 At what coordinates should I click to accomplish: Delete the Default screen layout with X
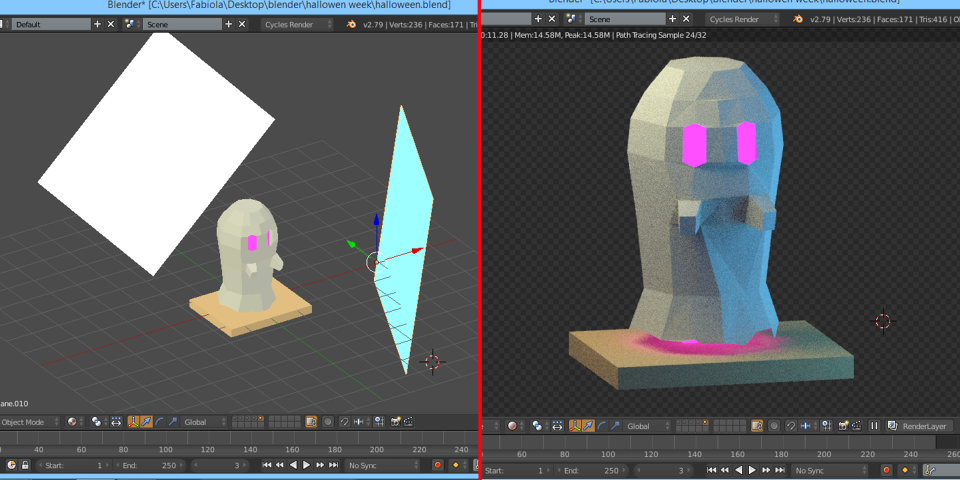coord(111,24)
